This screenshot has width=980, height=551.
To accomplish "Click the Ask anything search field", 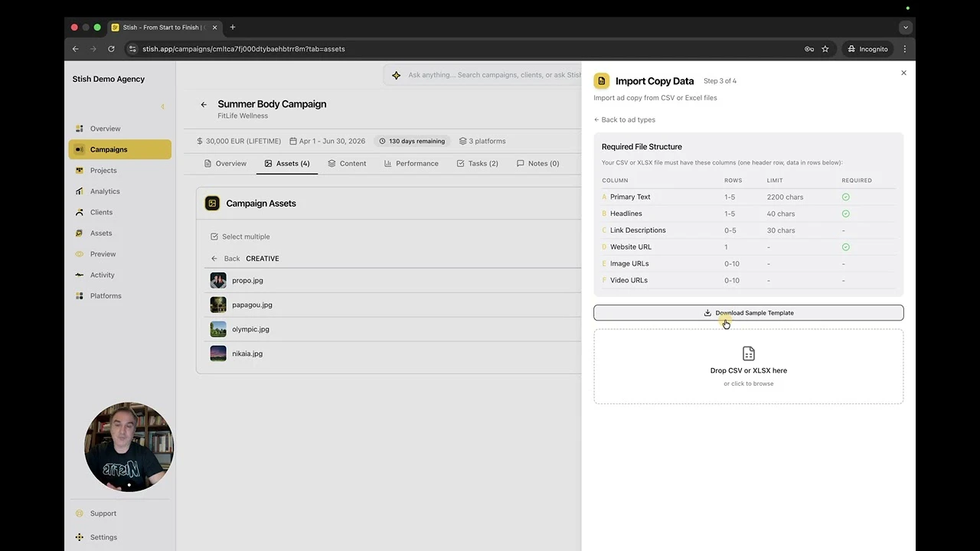I will (x=490, y=75).
